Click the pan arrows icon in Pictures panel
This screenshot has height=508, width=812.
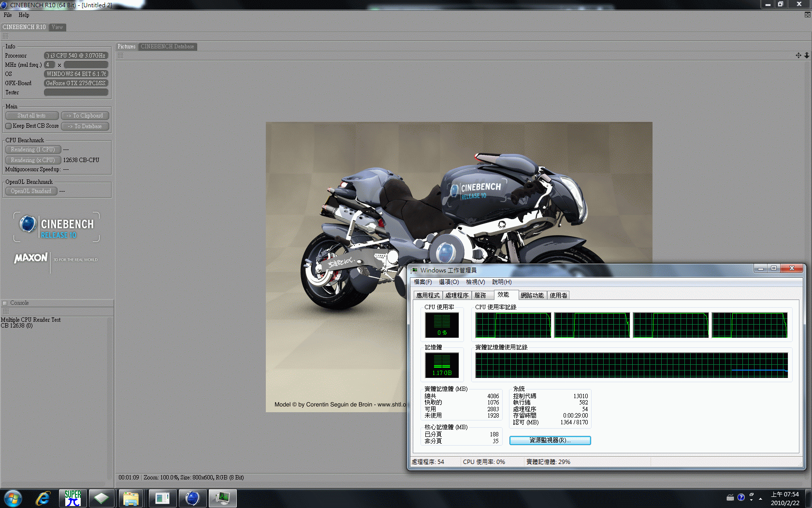798,55
